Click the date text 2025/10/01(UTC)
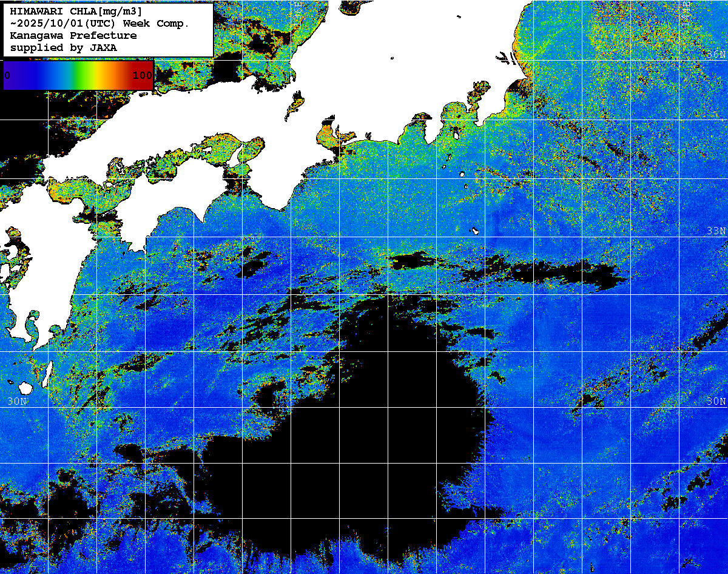Screen dimensions: 728x574 point(67,24)
